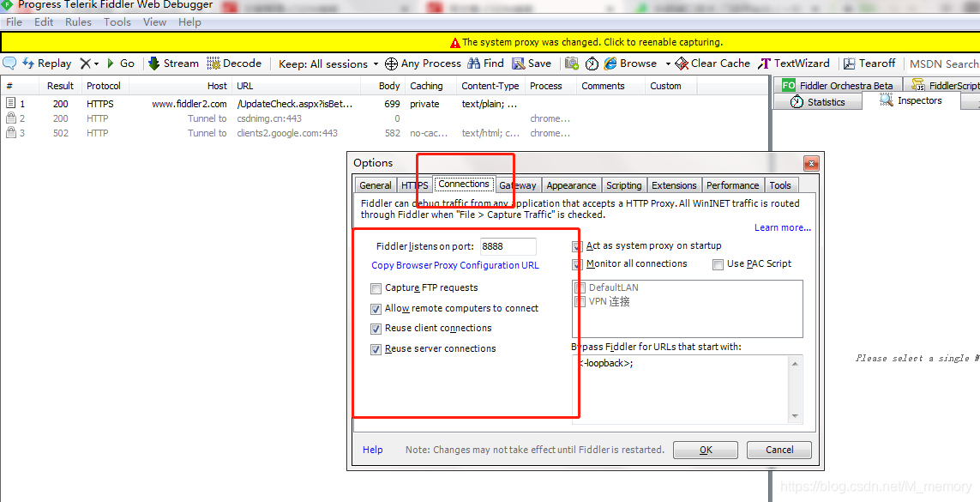Confirm options with OK button
Screen dimensions: 980x502
click(x=706, y=451)
